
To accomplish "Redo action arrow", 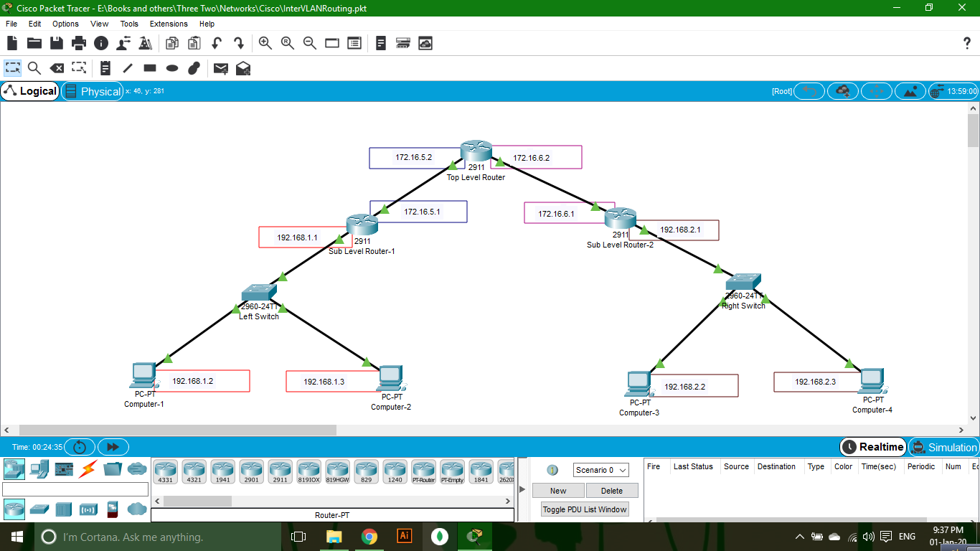I will click(239, 43).
